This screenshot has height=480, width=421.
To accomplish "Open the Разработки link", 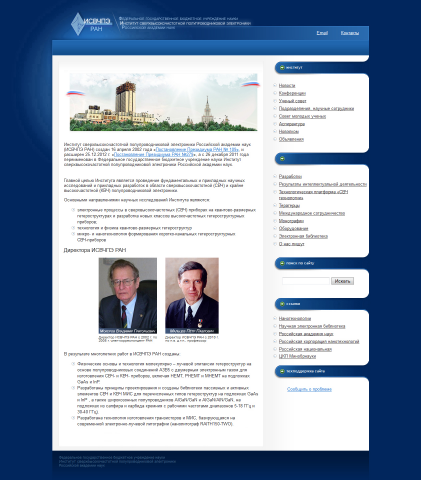I will click(290, 176).
